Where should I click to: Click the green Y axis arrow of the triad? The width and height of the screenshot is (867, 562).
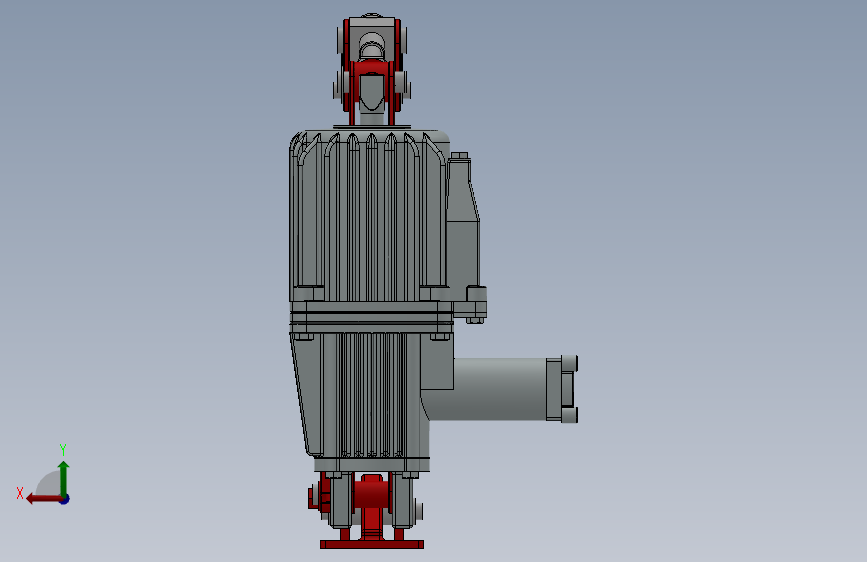coord(64,478)
